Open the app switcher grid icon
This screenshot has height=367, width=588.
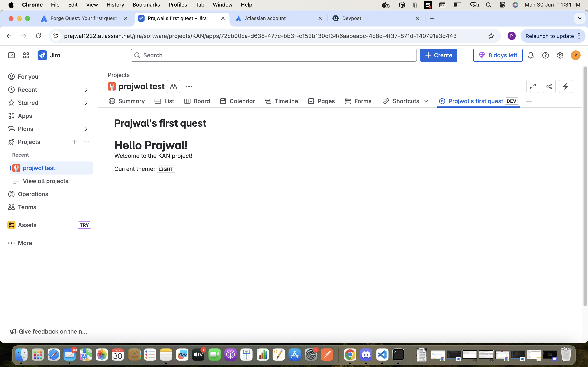pos(26,55)
